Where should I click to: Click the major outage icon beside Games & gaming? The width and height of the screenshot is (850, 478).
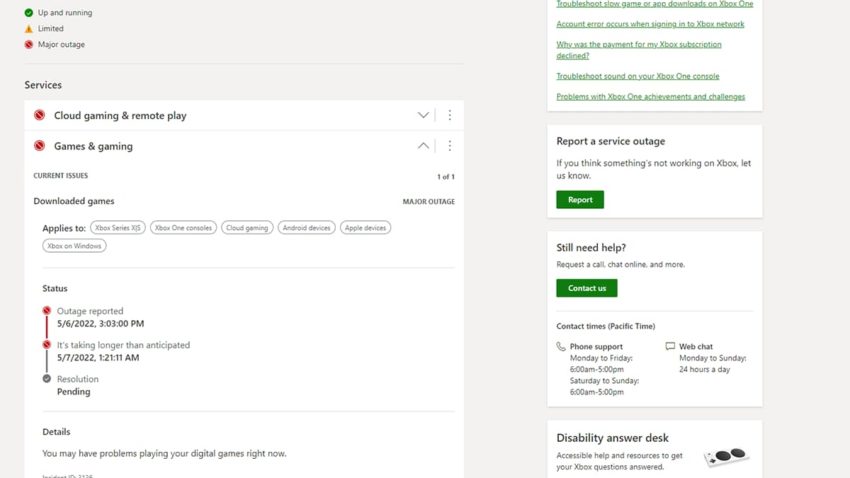point(39,146)
